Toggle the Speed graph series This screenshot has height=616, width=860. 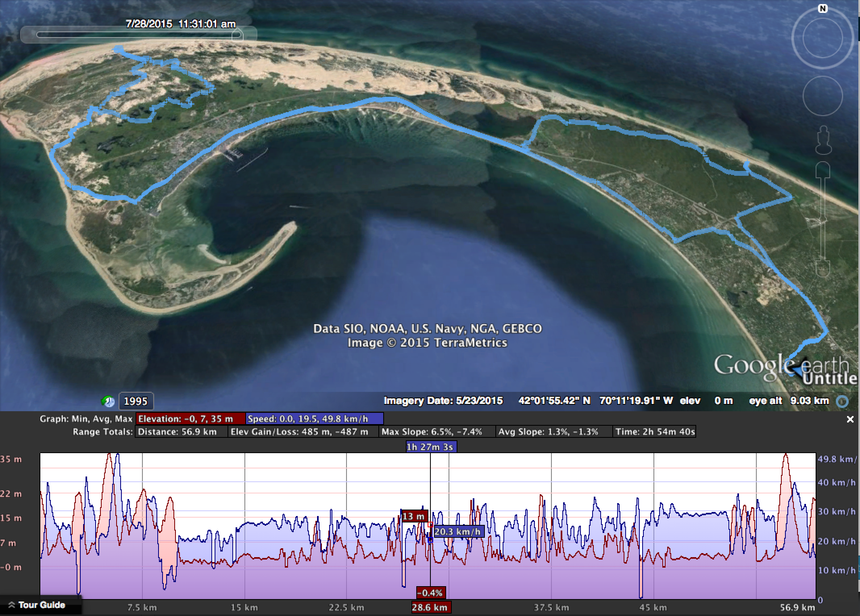click(314, 419)
